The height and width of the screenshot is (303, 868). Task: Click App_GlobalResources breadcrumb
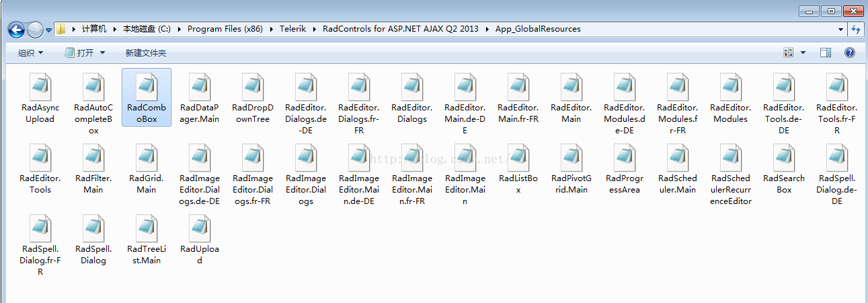coord(538,29)
